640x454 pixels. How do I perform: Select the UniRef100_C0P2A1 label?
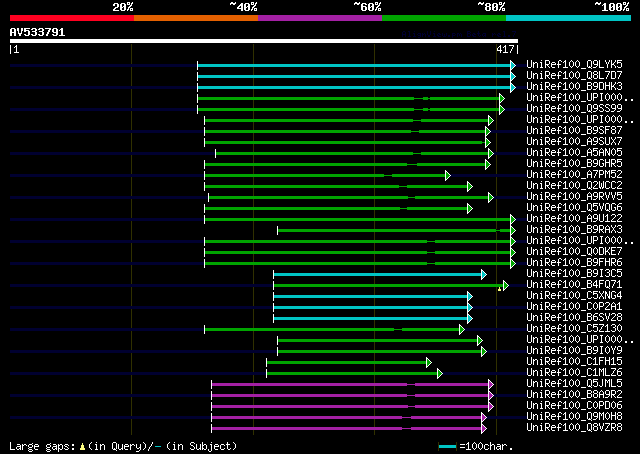point(574,307)
